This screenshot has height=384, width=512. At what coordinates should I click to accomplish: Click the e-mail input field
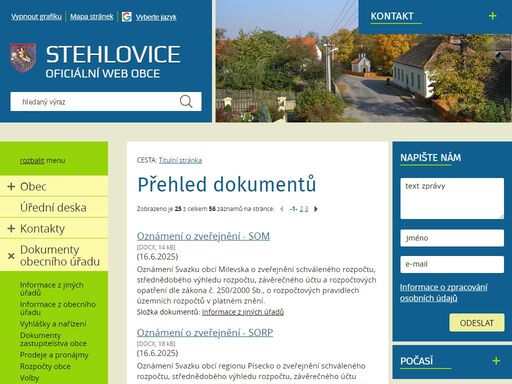pos(452,264)
